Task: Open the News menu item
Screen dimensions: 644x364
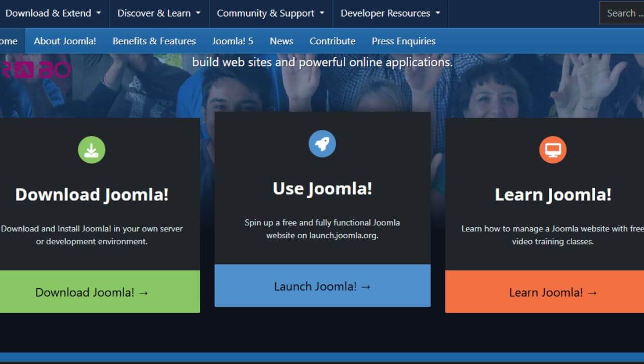Action: tap(281, 41)
